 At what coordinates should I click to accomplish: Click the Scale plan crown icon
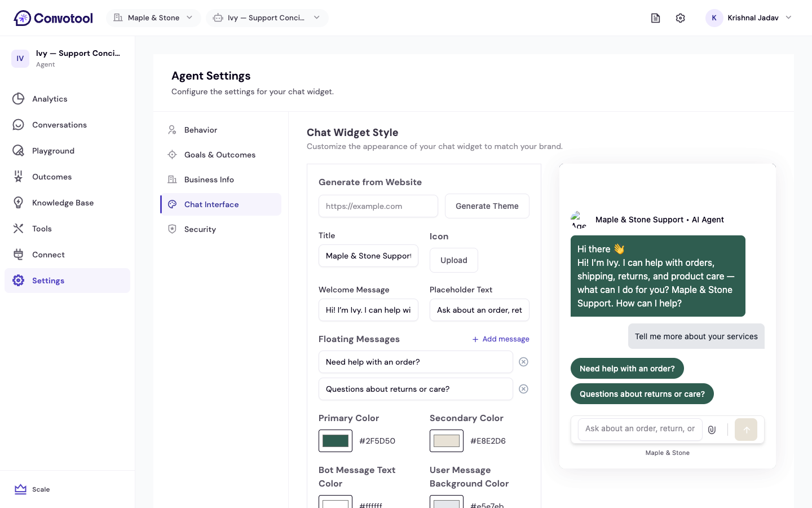click(21, 489)
